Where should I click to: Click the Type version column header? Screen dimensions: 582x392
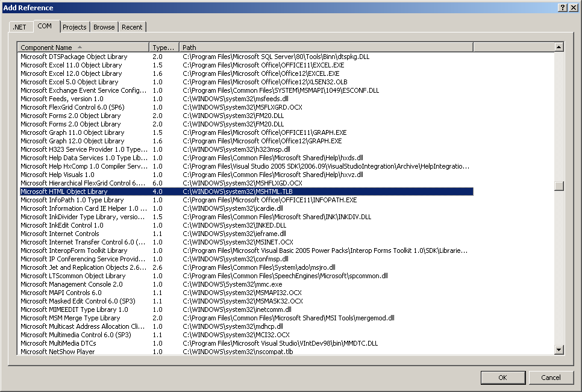pos(164,48)
